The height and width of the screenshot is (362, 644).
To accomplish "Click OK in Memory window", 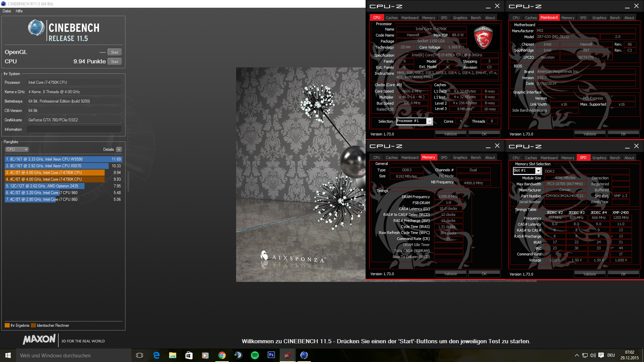I will point(484,274).
